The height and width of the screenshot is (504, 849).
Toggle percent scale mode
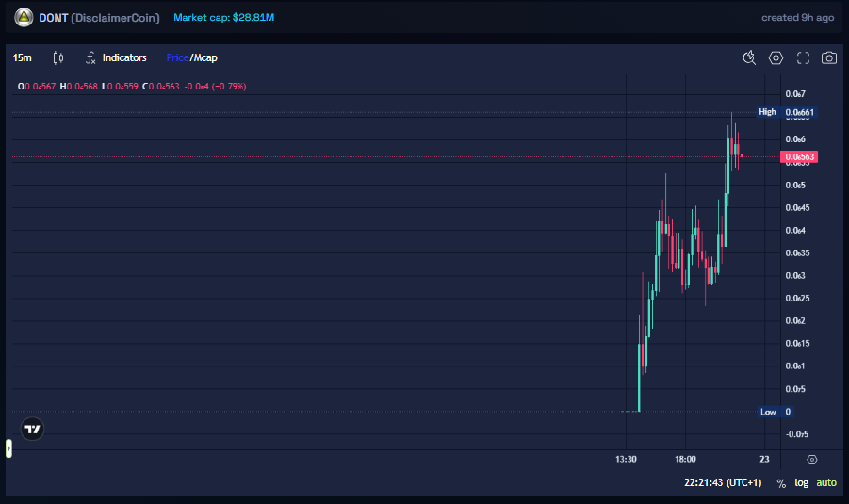[x=781, y=483]
